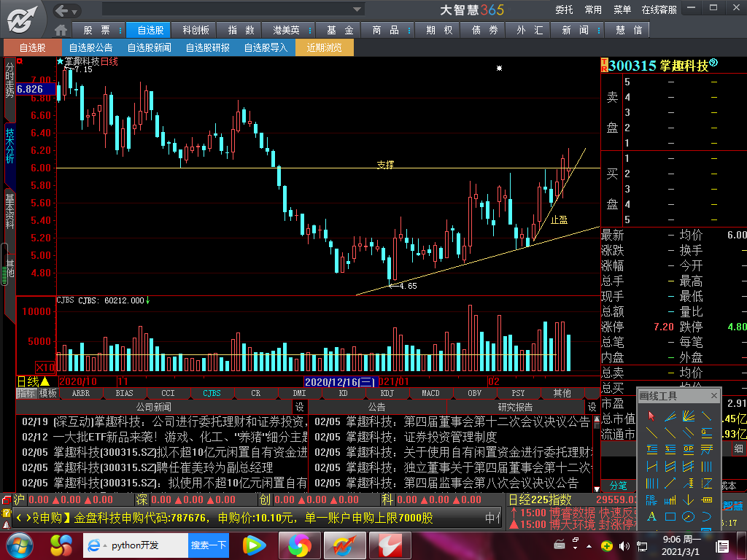Screen dimensions: 747x560
Task: Select the MACD indicator tab
Action: [430, 393]
